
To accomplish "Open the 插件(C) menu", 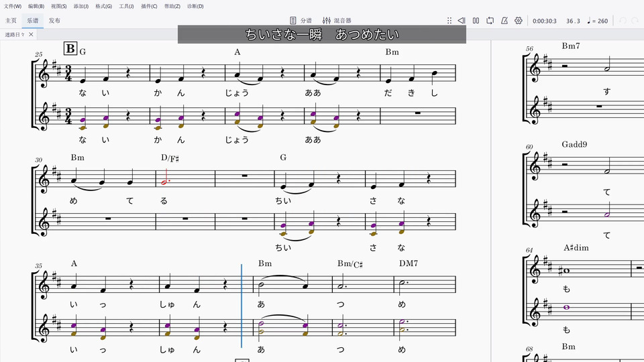I will (149, 6).
